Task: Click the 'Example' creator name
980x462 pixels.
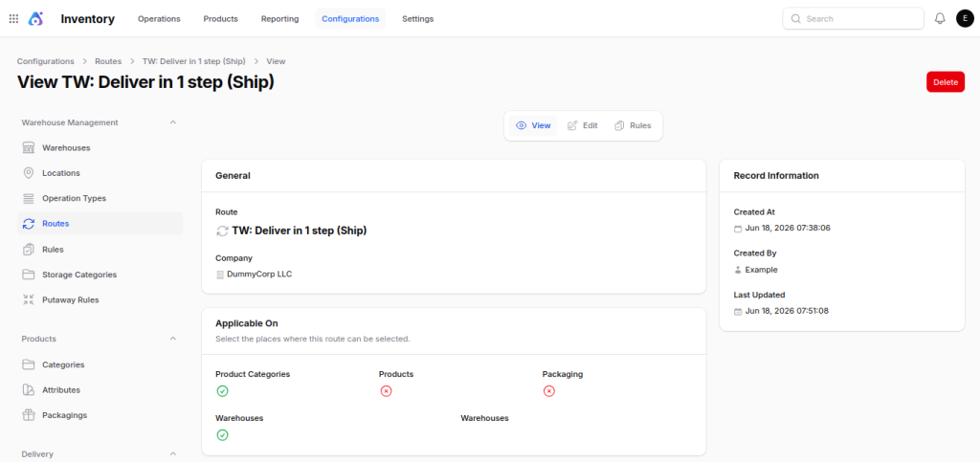Action: pos(761,270)
